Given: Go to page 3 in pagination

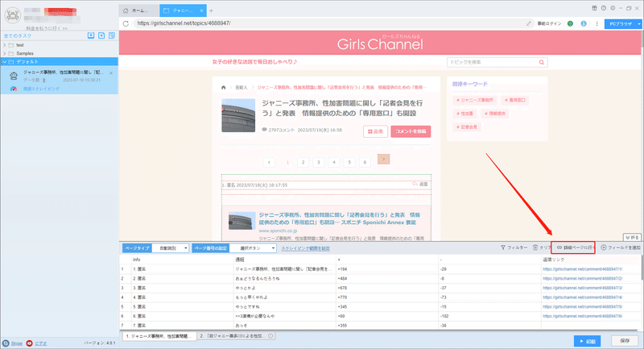Looking at the screenshot, I should 319,162.
